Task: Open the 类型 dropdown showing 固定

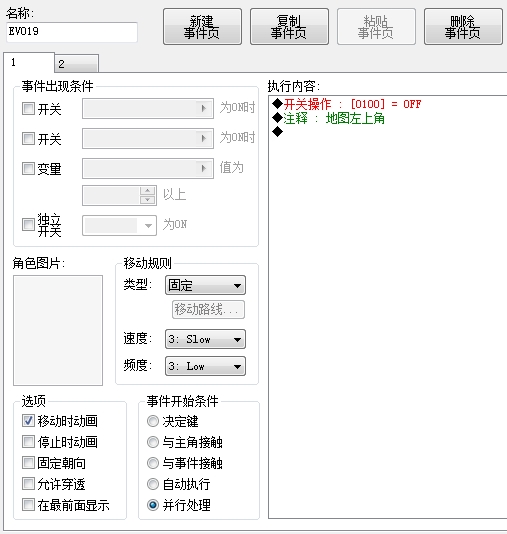Action: pos(205,285)
